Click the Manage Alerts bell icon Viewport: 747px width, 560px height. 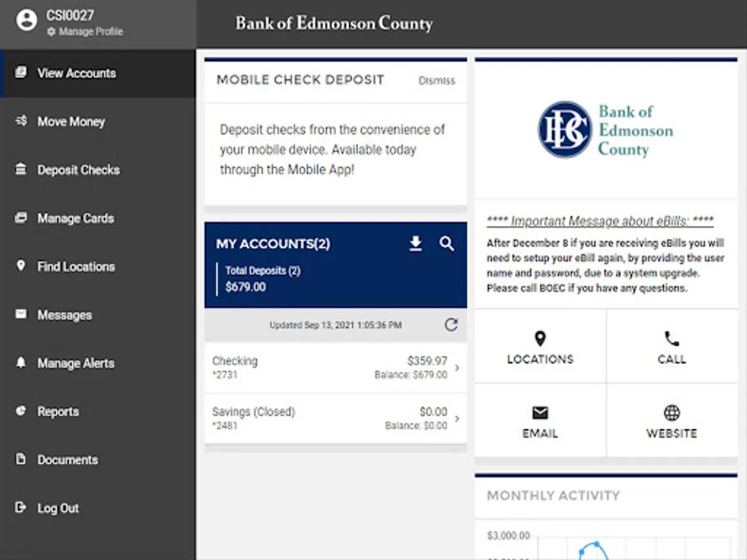(x=21, y=362)
